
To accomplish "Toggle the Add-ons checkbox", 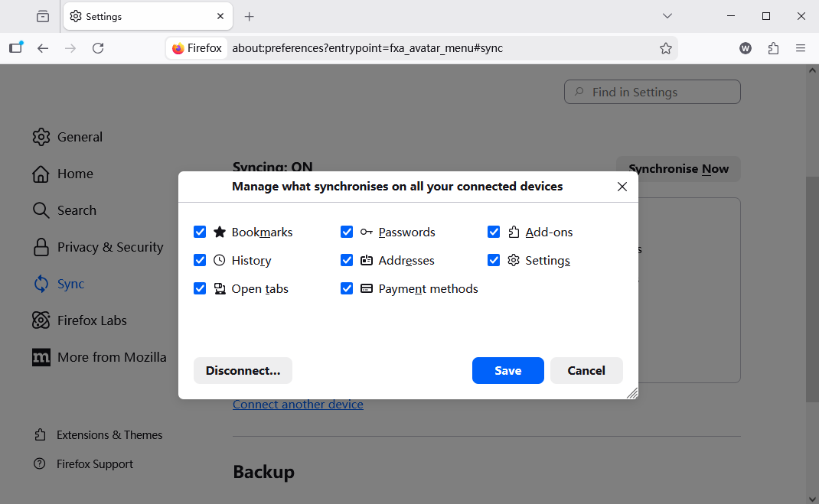I will coord(494,232).
